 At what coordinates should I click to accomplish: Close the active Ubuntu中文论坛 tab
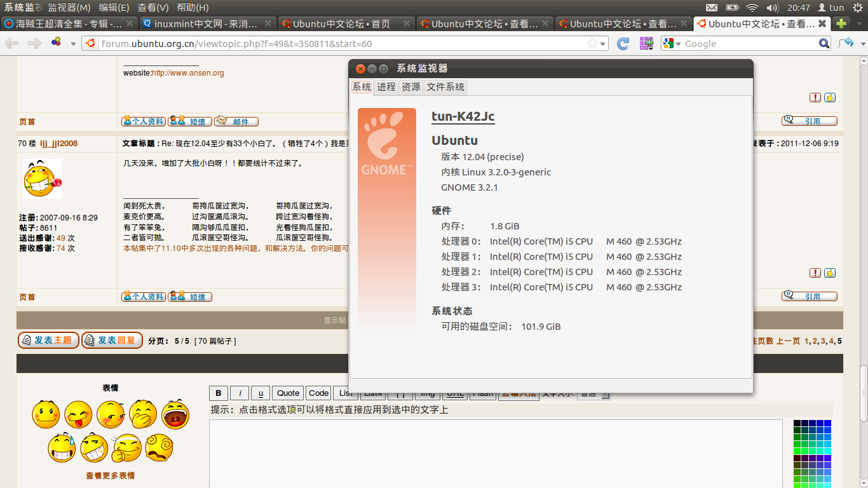822,24
